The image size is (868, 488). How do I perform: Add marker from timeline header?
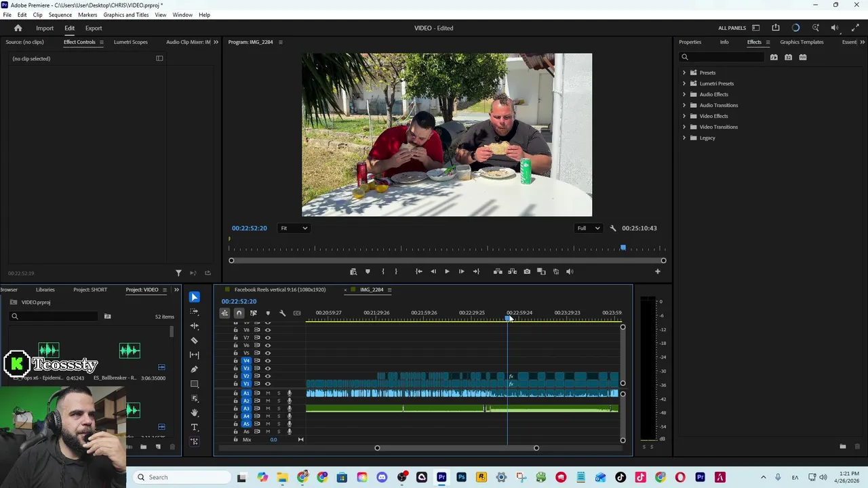[x=268, y=313]
